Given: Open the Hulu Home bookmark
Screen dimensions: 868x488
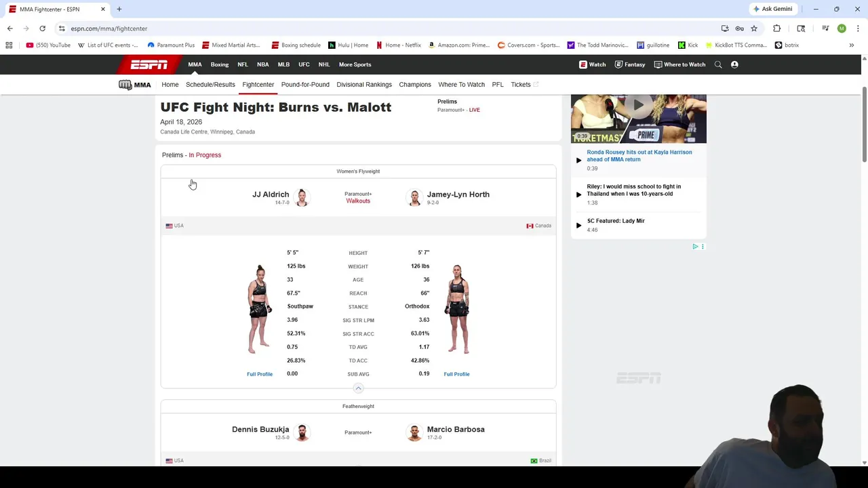Looking at the screenshot, I should pyautogui.click(x=349, y=45).
